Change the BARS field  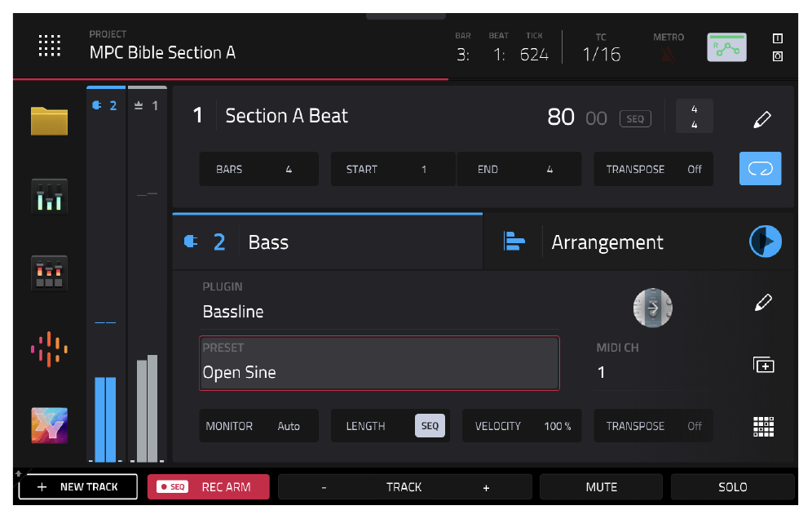(258, 169)
